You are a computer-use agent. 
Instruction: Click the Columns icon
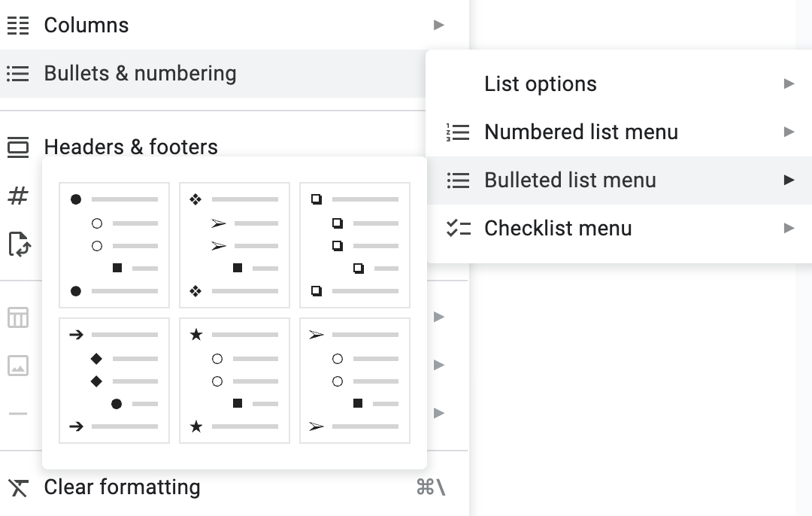tap(18, 26)
